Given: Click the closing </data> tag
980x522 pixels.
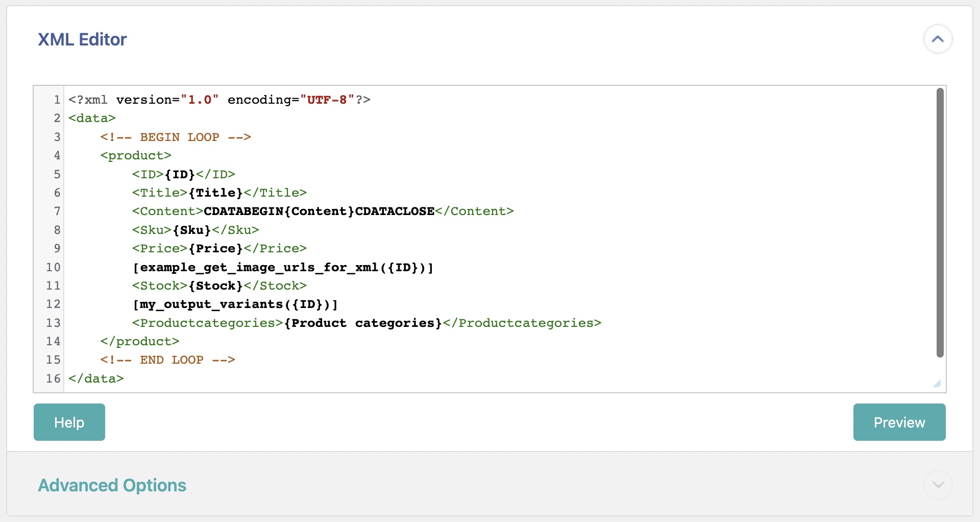Looking at the screenshot, I should pos(96,379).
